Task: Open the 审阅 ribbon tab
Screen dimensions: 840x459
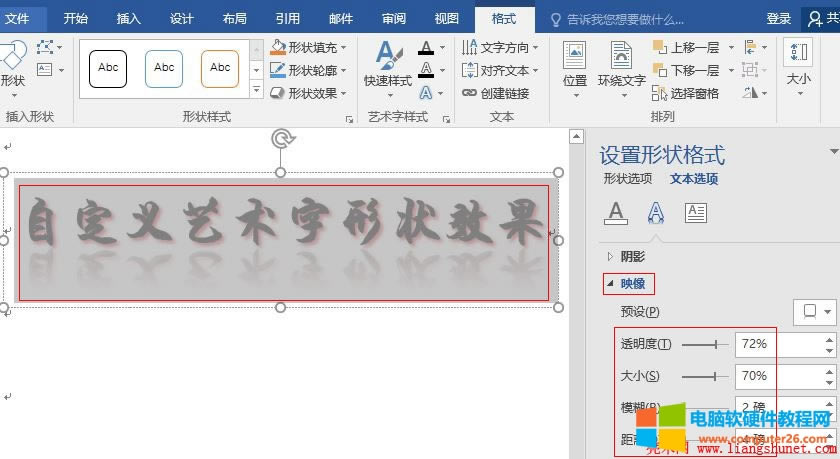Action: pyautogui.click(x=394, y=19)
